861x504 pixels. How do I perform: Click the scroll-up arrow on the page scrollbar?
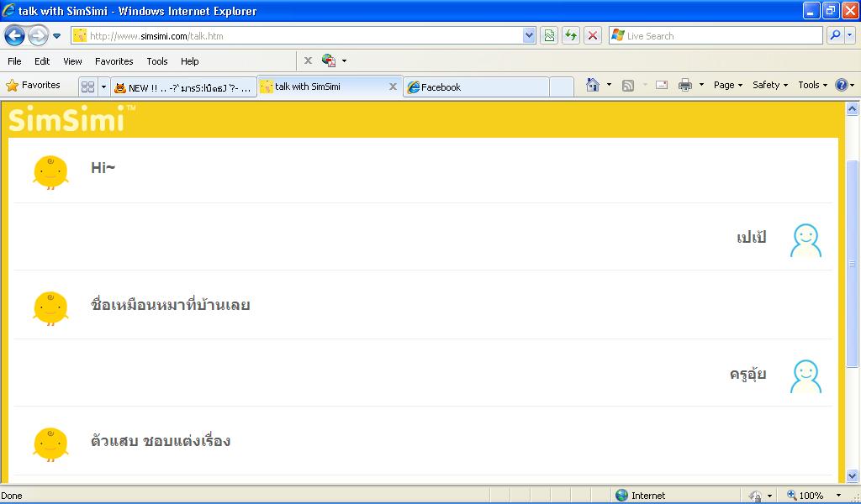[853, 108]
